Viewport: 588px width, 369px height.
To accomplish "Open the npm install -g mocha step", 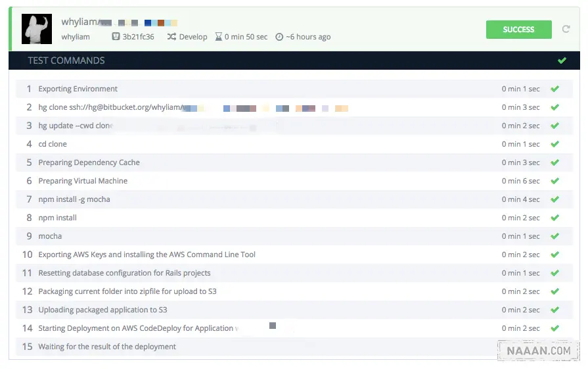I will coord(74,199).
